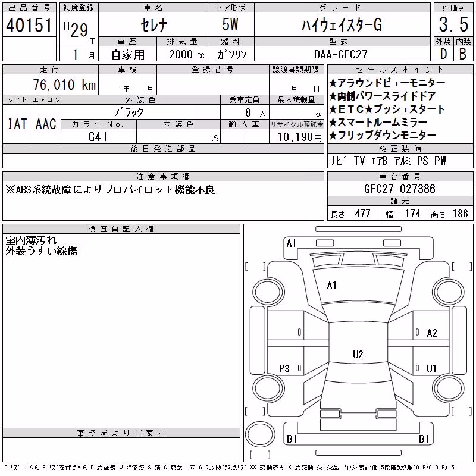Image resolution: width=476 pixels, height=476 pixels.
Task: Select the length value 477
Action: click(x=362, y=214)
